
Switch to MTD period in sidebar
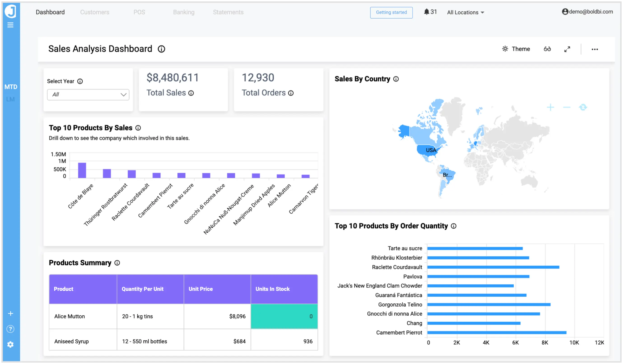click(11, 87)
